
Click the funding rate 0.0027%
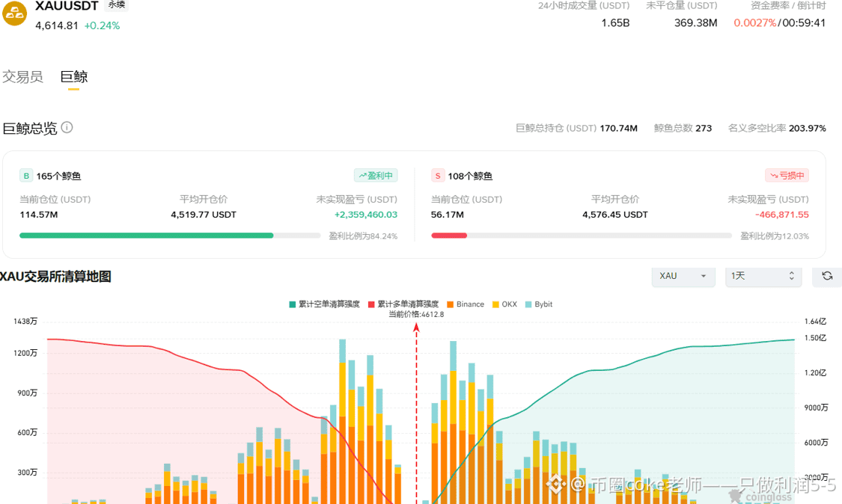tap(755, 23)
